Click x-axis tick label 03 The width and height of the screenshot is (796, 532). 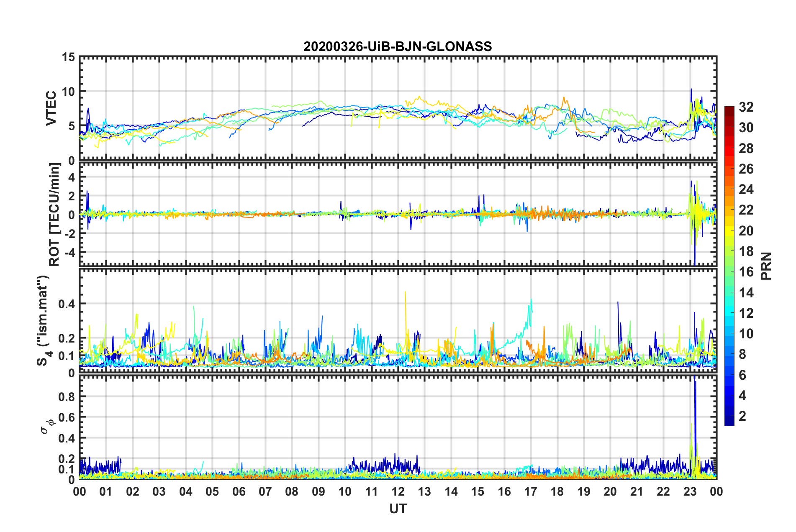point(159,491)
